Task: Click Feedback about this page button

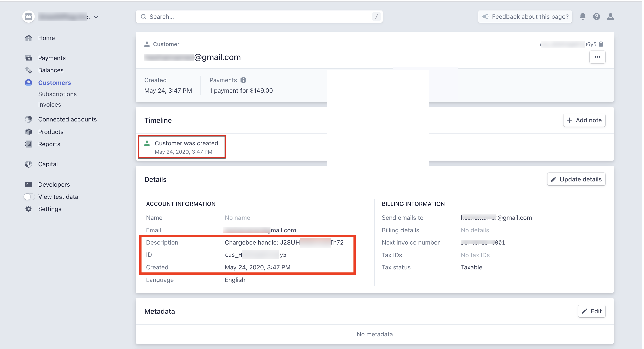Action: pyautogui.click(x=525, y=17)
